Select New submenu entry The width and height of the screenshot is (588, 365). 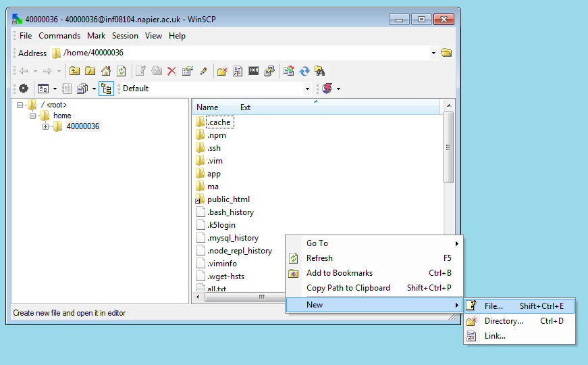point(374,305)
